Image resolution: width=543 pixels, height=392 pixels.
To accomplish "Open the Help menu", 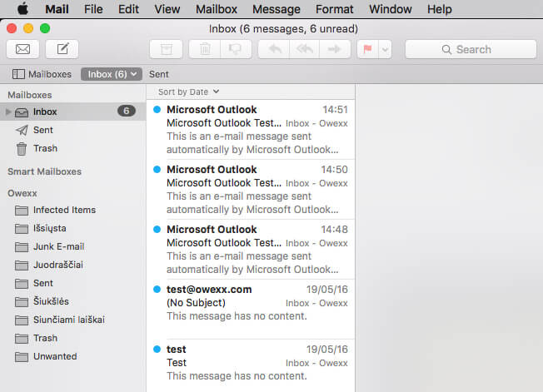I will point(440,9).
